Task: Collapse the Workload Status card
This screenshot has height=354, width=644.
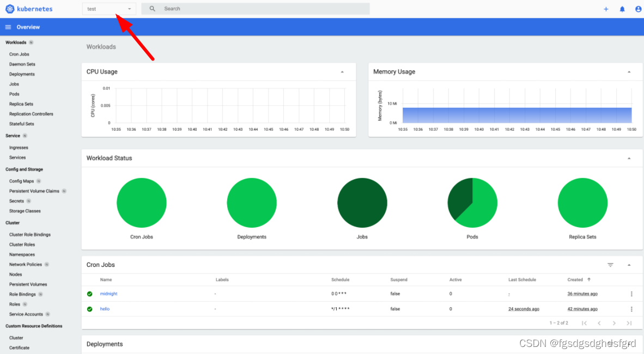Action: coord(629,158)
